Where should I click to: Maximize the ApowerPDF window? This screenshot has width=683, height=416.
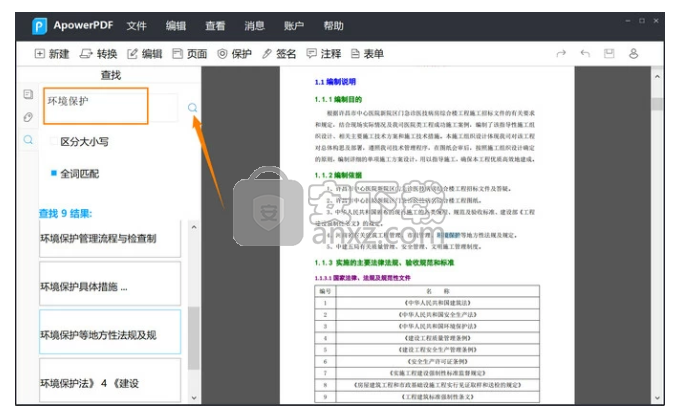pos(642,20)
